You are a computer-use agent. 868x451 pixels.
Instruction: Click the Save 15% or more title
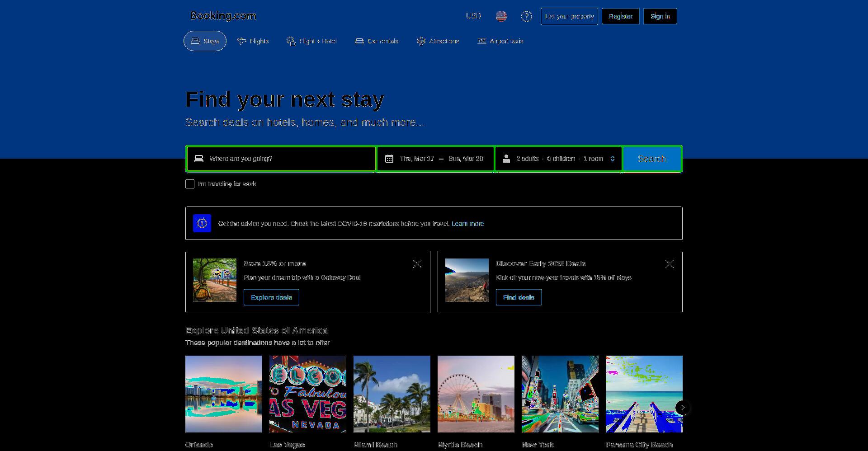click(275, 263)
